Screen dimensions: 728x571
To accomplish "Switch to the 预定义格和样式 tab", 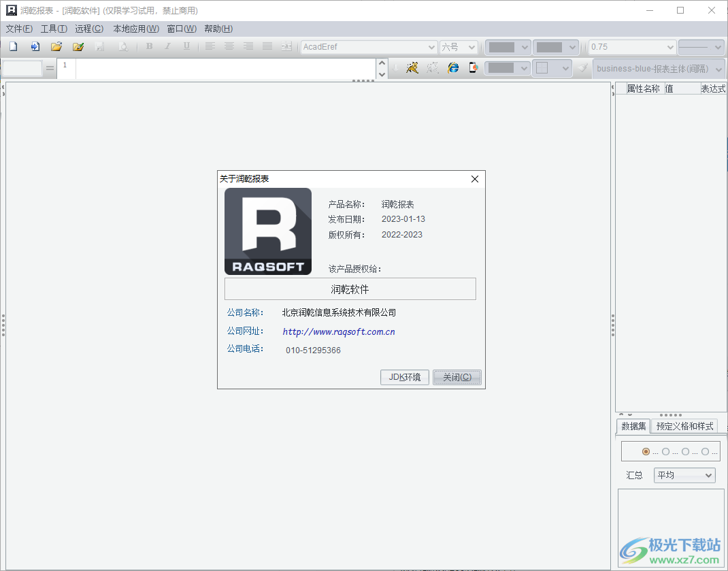I will 684,426.
